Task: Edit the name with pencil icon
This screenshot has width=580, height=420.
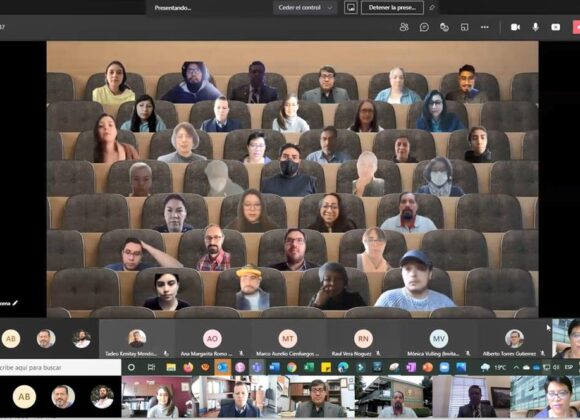Action: pyautogui.click(x=15, y=303)
